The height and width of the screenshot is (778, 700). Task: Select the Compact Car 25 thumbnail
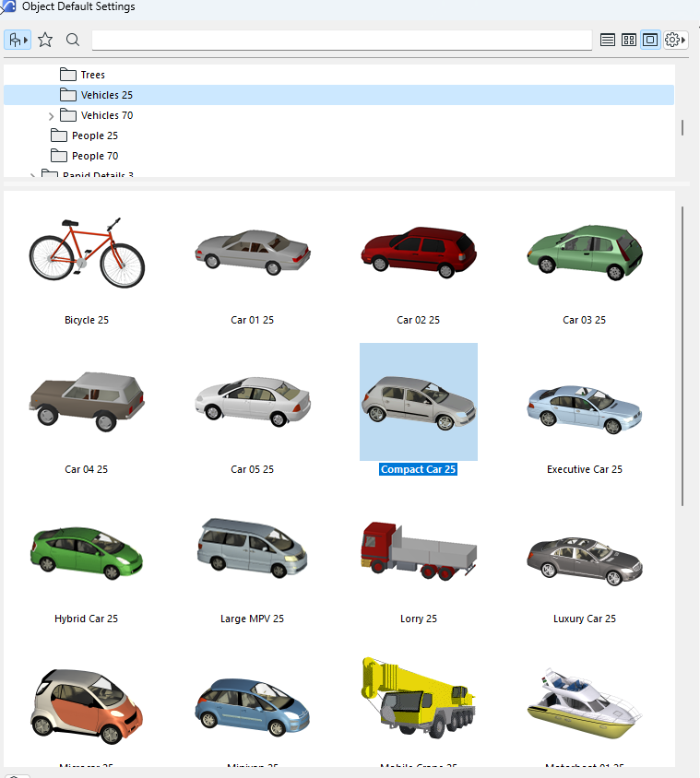(419, 402)
